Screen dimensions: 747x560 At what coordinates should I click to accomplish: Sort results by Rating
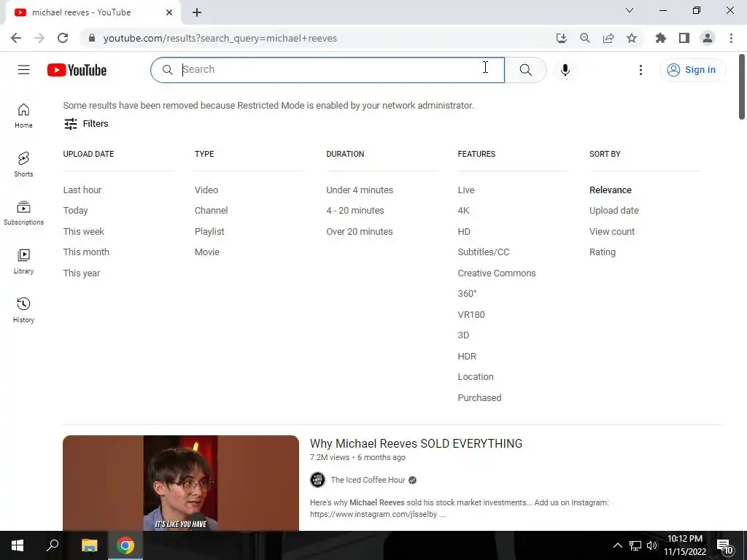603,252
